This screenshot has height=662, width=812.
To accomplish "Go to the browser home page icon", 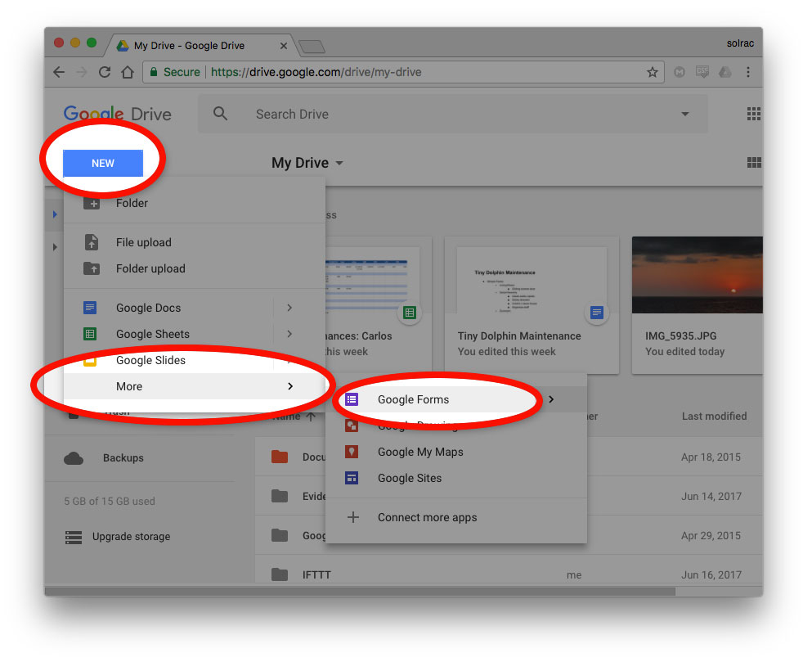I will 128,72.
